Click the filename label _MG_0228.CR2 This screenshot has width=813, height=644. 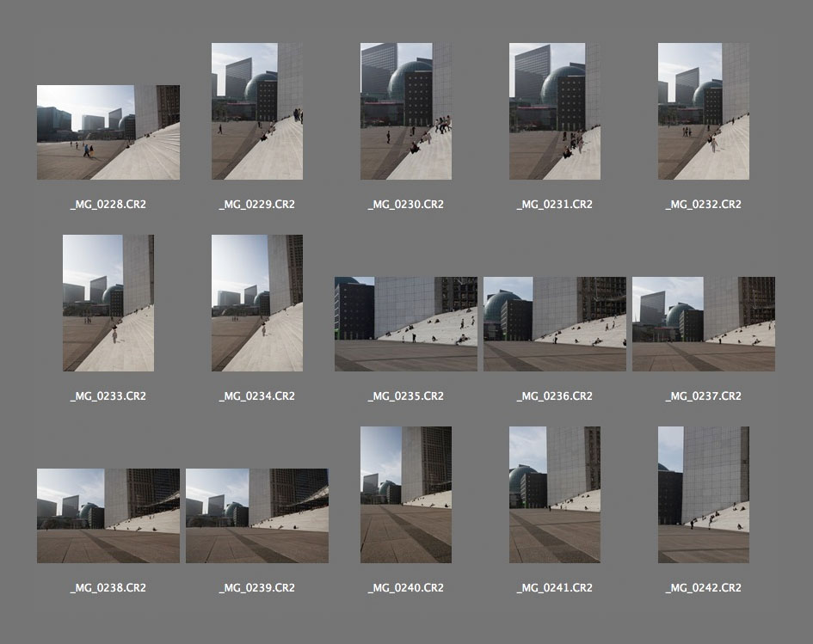pyautogui.click(x=108, y=205)
